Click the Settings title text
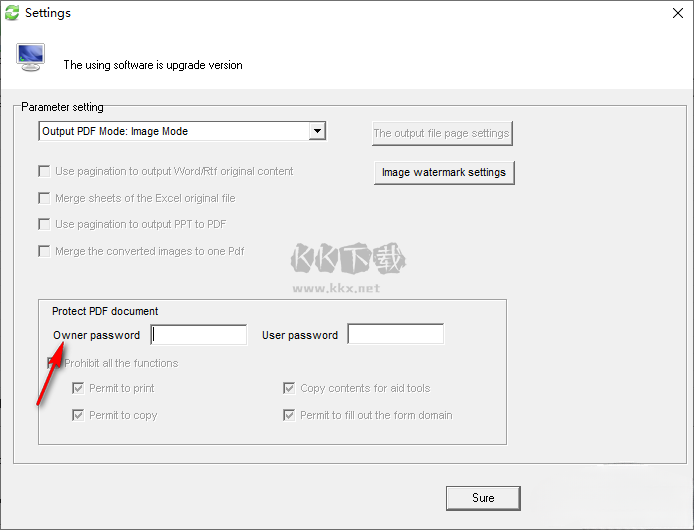This screenshot has height=530, width=694. pyautogui.click(x=48, y=13)
